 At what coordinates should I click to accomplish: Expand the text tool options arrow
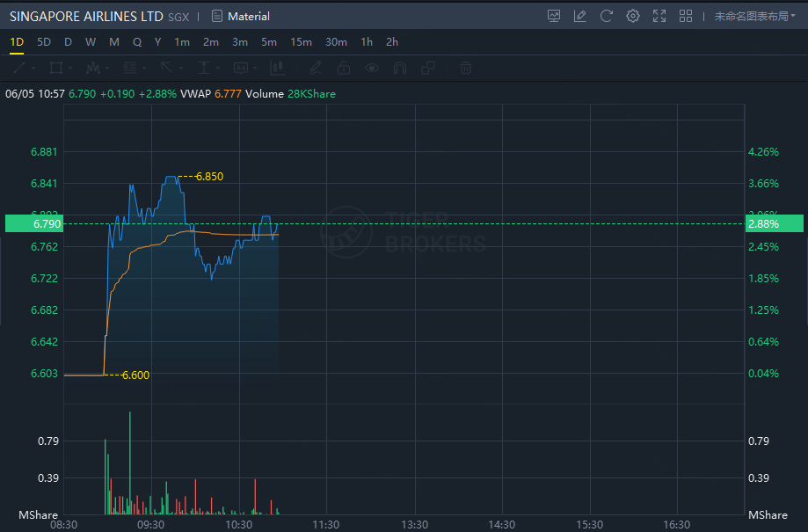(x=255, y=68)
